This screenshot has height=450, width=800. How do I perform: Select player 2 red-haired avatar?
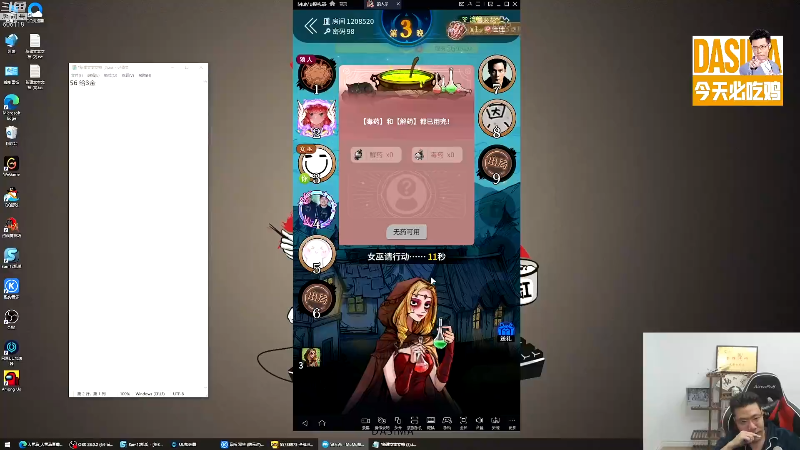[x=316, y=118]
